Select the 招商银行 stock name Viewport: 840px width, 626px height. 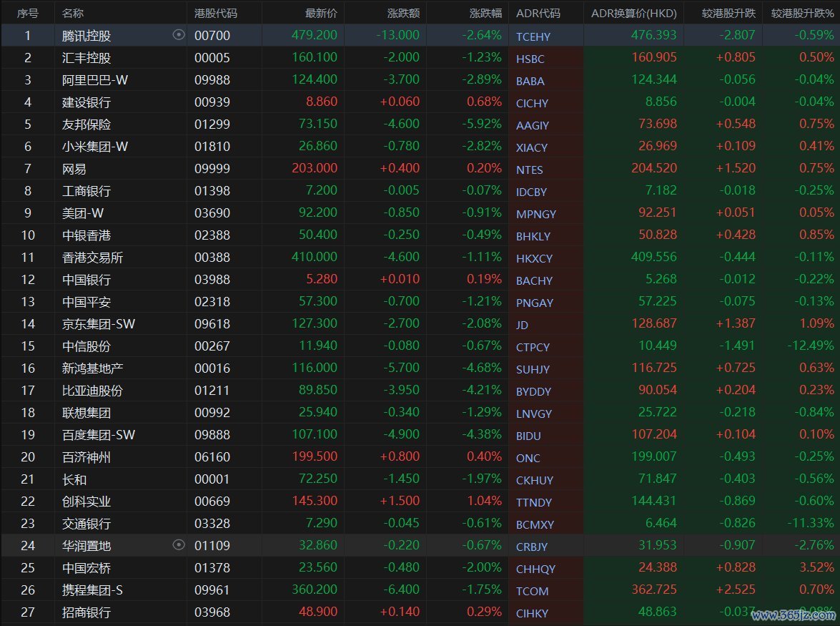[x=87, y=612]
